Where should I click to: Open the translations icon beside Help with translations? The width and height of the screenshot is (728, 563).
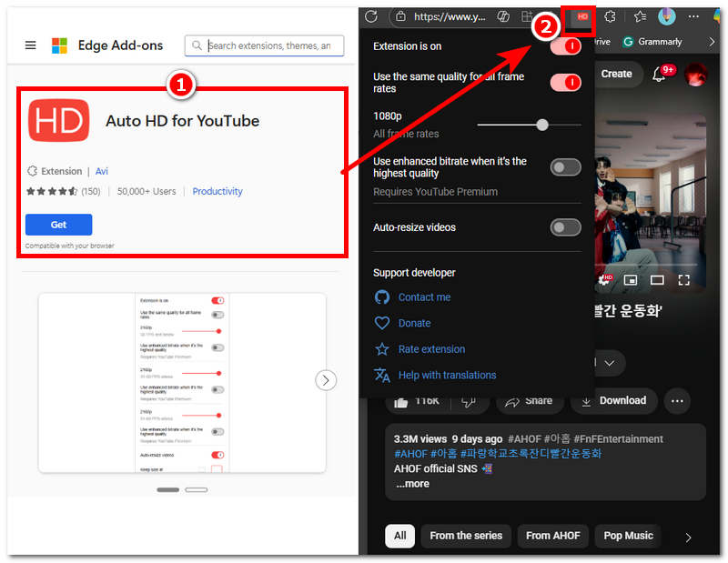[383, 375]
